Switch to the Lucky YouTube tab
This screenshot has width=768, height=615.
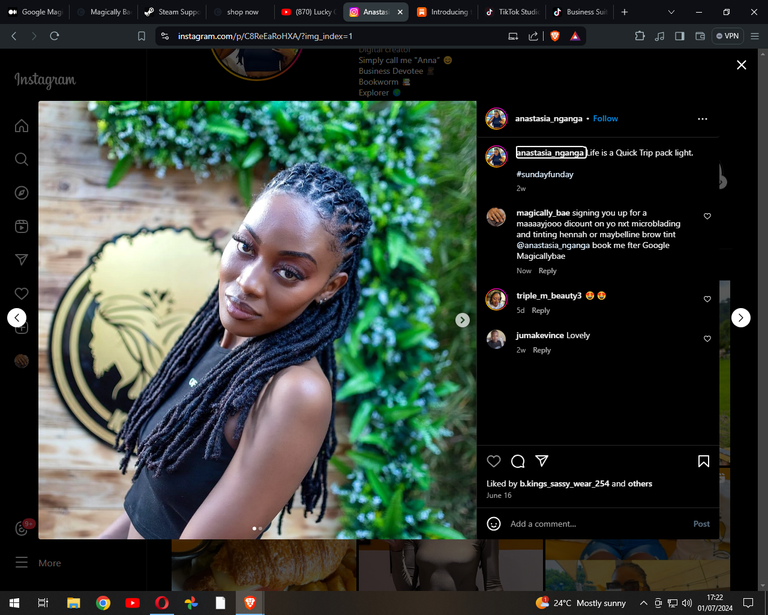pos(309,12)
